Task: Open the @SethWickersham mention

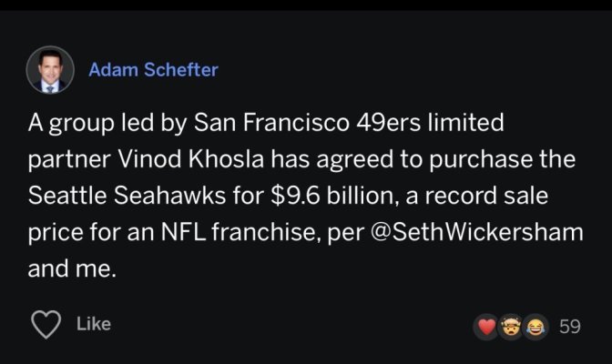Action: tap(476, 232)
